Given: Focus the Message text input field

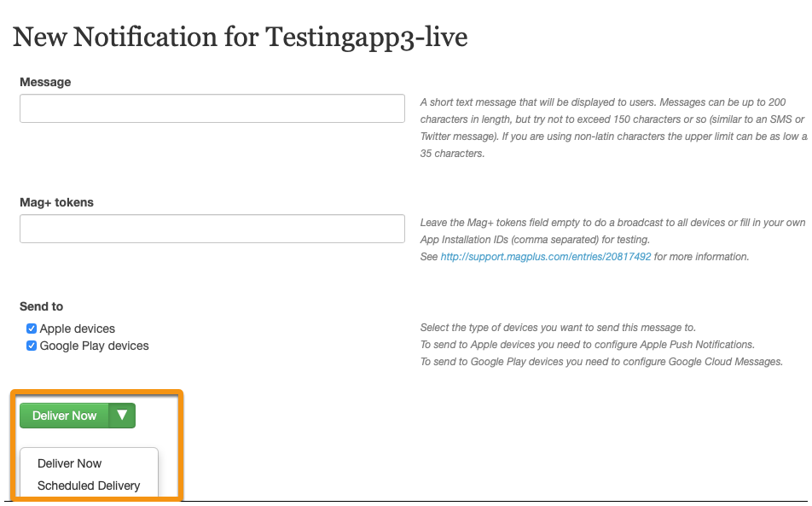Looking at the screenshot, I should tap(212, 108).
